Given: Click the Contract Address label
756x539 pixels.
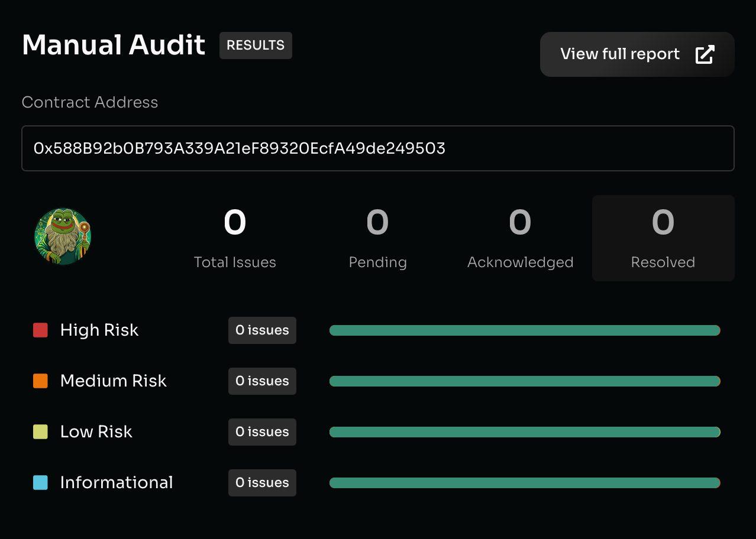Looking at the screenshot, I should click(90, 102).
